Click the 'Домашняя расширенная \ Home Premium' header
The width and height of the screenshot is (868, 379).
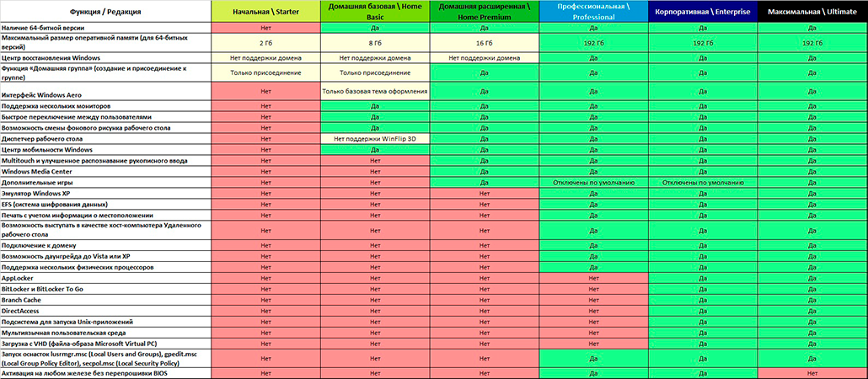[x=484, y=11]
